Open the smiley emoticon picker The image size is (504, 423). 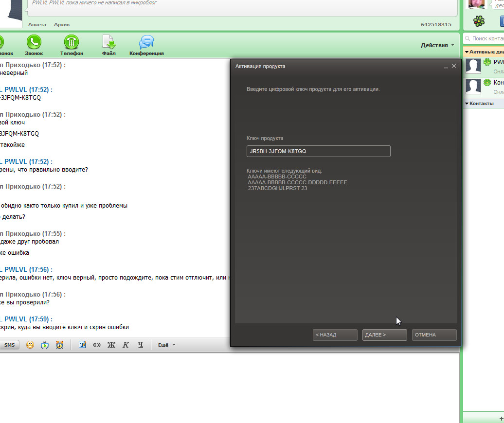pos(30,345)
